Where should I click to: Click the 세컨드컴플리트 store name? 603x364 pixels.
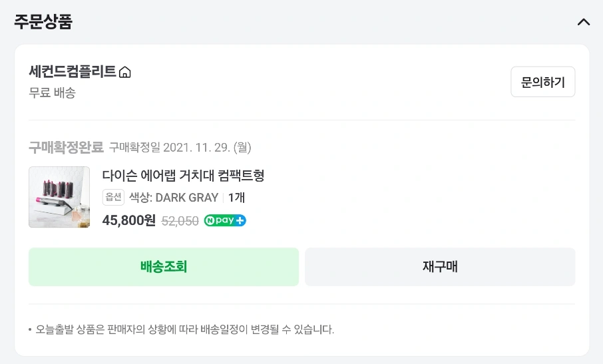click(73, 71)
